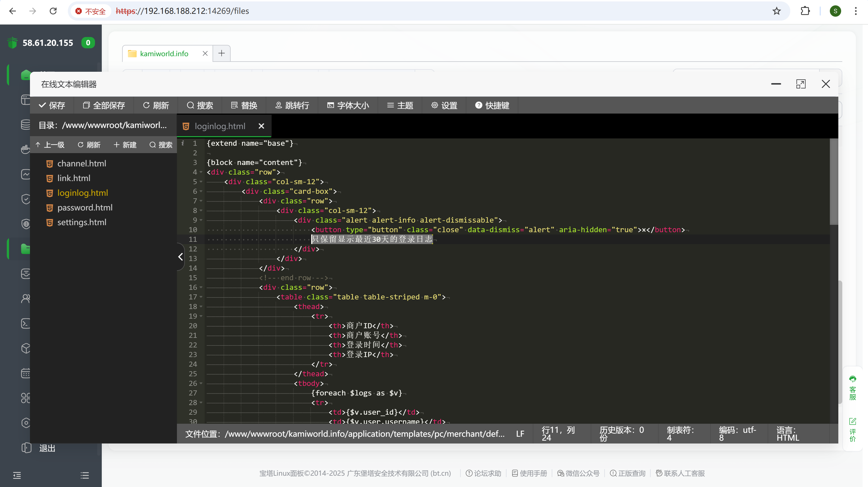Click New (新建) in the file panel
Image resolution: width=868 pixels, height=487 pixels.
(x=125, y=145)
